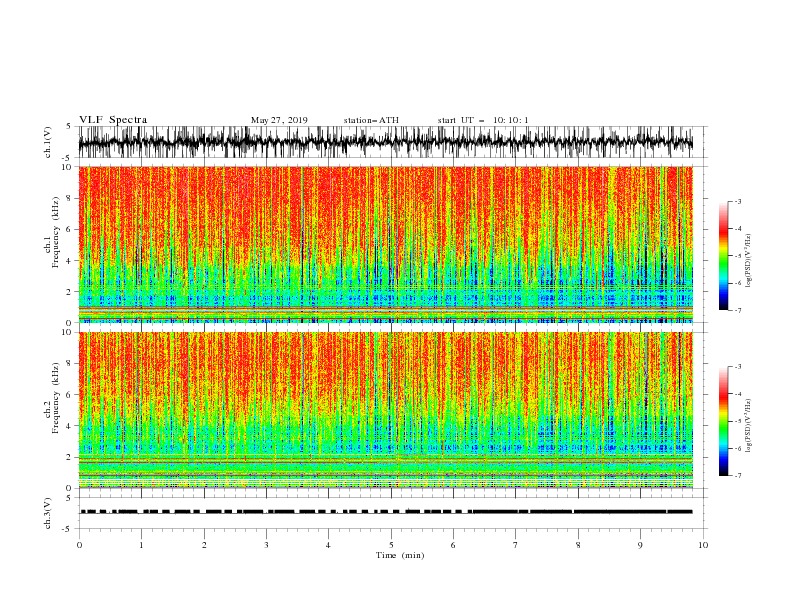Click time axis tick label '10'
This screenshot has height=612, width=792.
coord(703,545)
